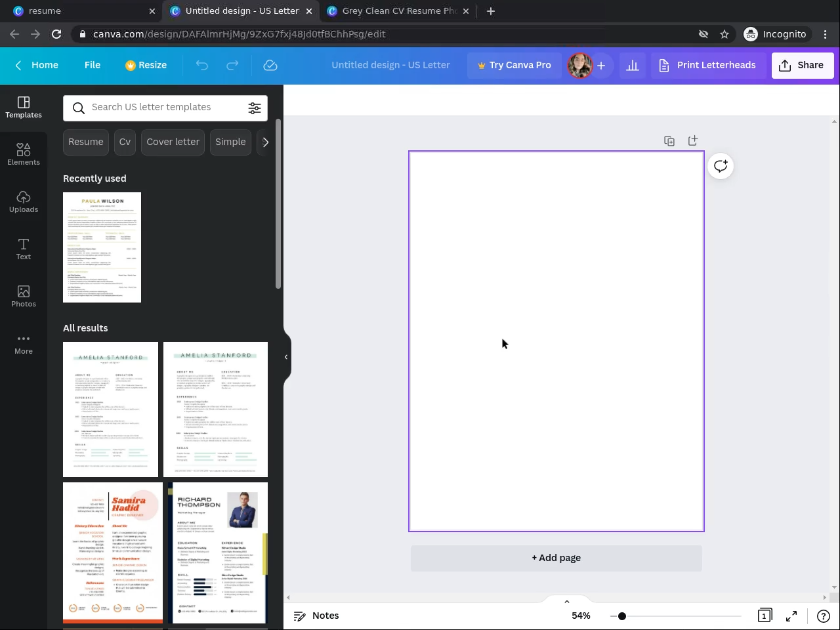Click the redo arrow
This screenshot has height=630, width=840.
tap(232, 65)
